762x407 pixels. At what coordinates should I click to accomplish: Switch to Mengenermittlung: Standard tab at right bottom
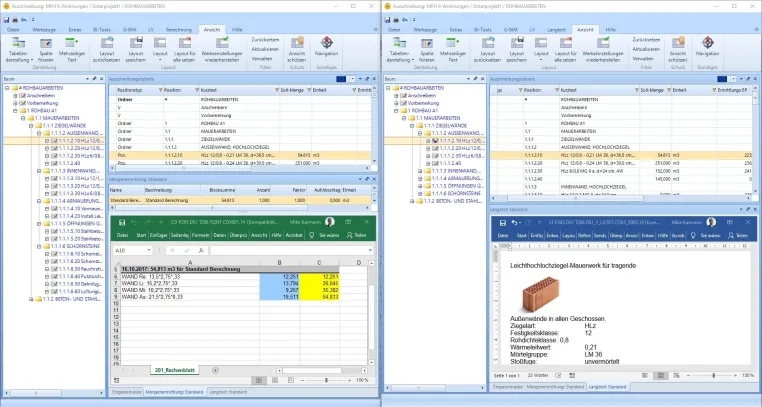555,387
